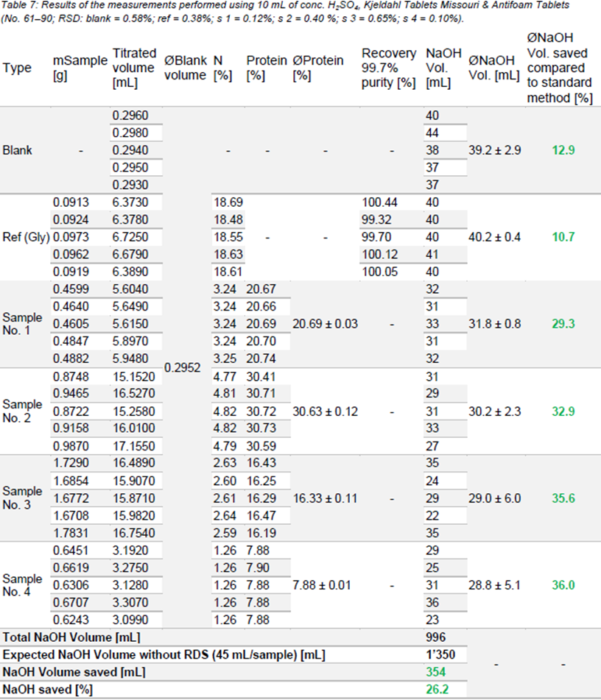Click the total NaOH volume value 996
The image size is (601, 700).
[437, 637]
